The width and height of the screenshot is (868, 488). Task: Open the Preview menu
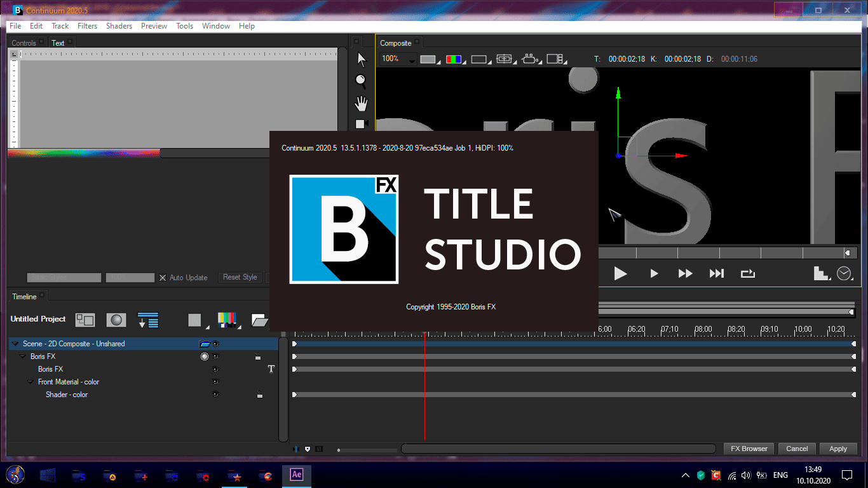[x=154, y=26]
